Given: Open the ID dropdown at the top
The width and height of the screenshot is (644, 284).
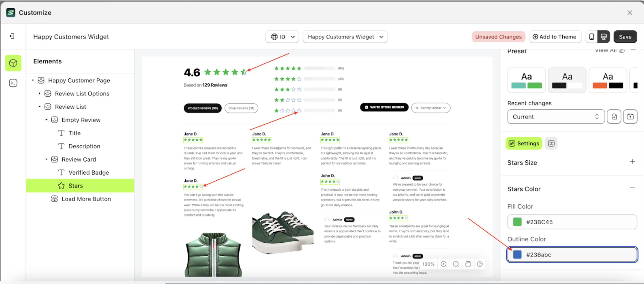Looking at the screenshot, I should click(282, 37).
